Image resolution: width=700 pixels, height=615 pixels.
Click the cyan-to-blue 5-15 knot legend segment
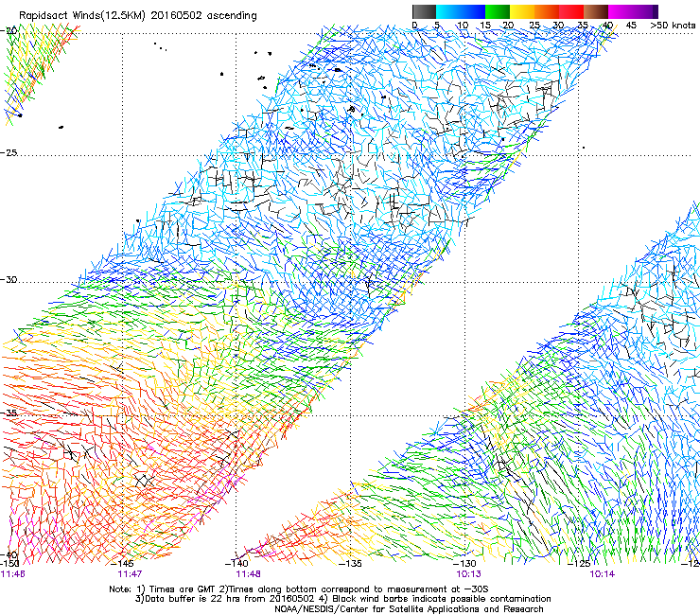tap(461, 11)
